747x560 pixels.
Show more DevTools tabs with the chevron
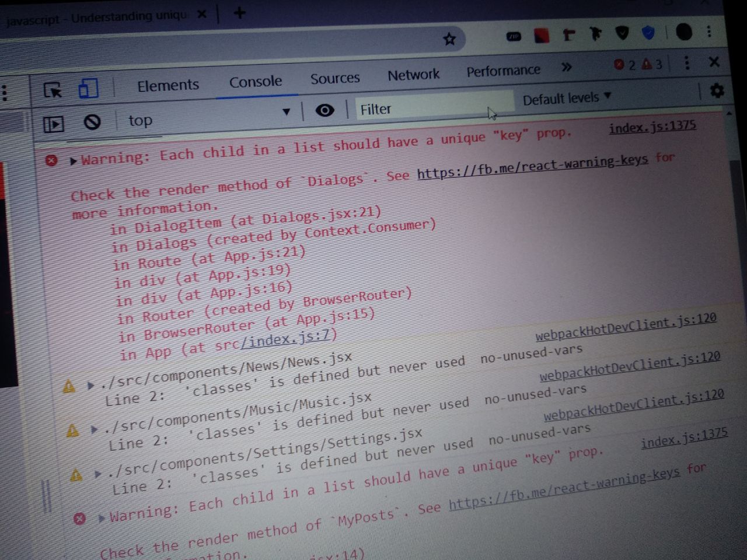tap(566, 67)
